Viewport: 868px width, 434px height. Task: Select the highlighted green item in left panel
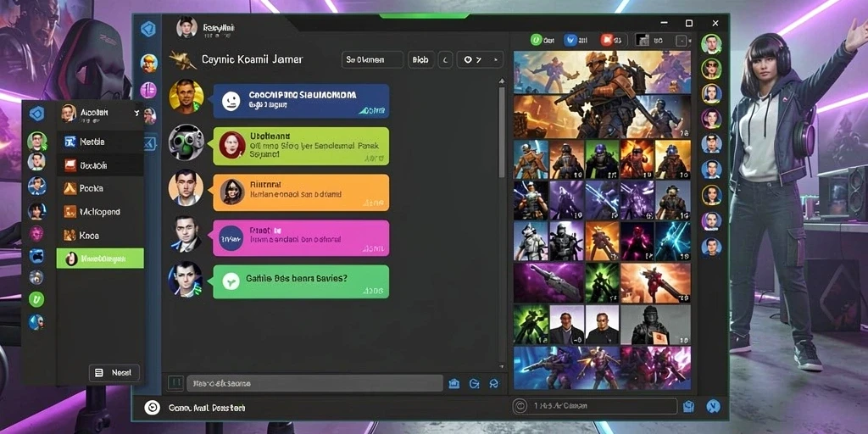(x=100, y=259)
